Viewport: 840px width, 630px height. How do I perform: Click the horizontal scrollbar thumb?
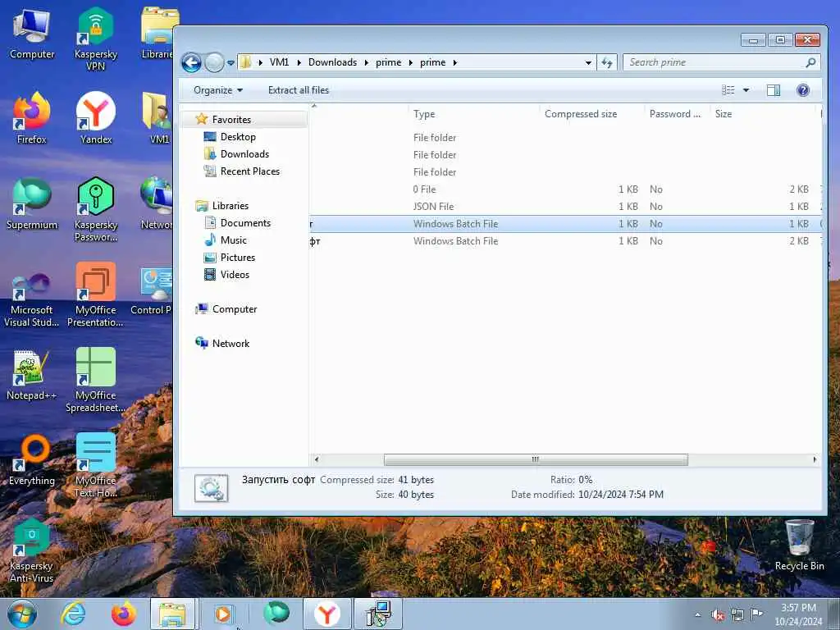click(536, 459)
